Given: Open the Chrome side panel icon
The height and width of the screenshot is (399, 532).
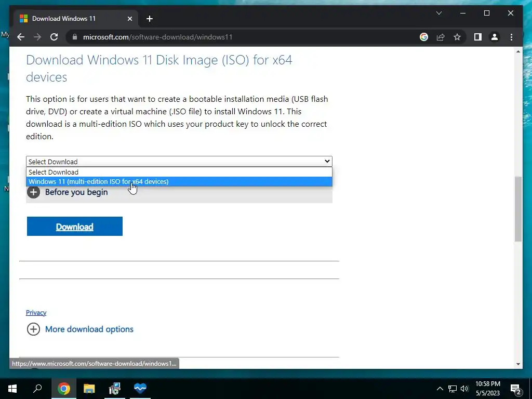Looking at the screenshot, I should (x=478, y=37).
